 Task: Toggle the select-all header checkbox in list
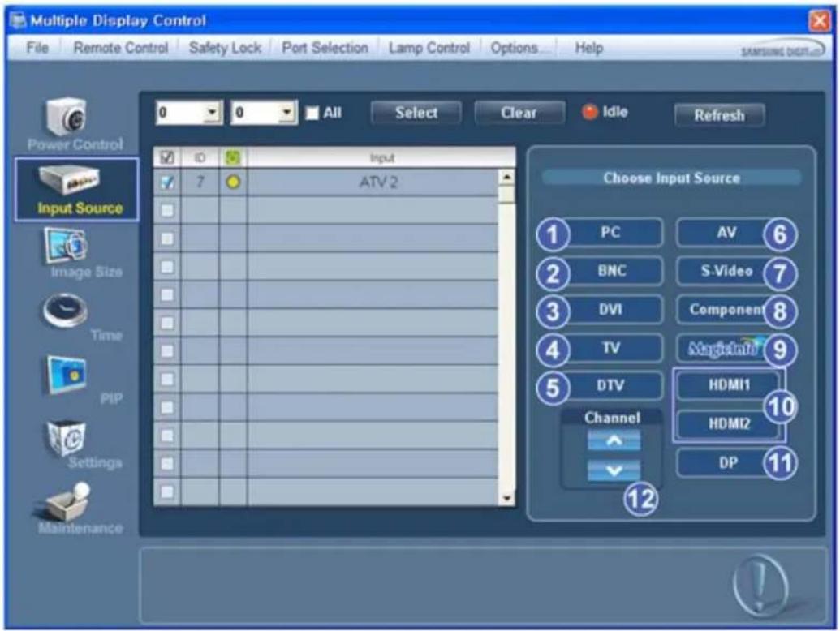167,157
